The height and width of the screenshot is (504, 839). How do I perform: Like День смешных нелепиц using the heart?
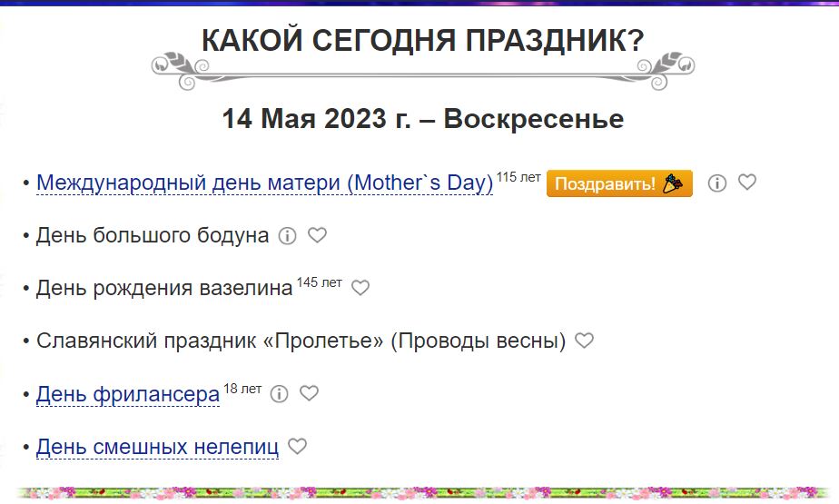tap(297, 446)
